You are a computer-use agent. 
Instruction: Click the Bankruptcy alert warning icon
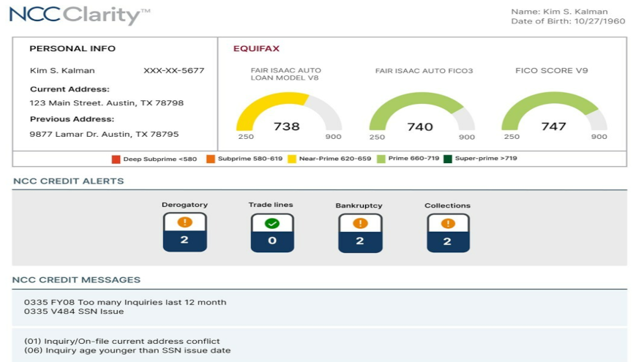coord(360,223)
